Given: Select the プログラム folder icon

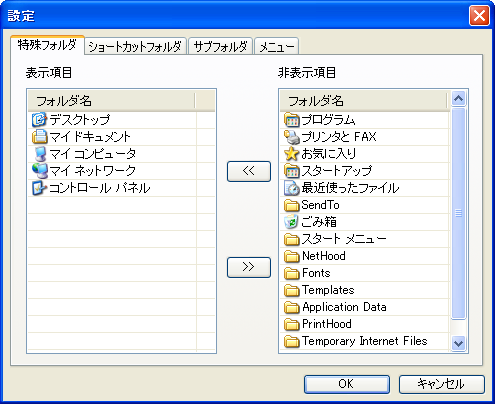Looking at the screenshot, I should 291,120.
